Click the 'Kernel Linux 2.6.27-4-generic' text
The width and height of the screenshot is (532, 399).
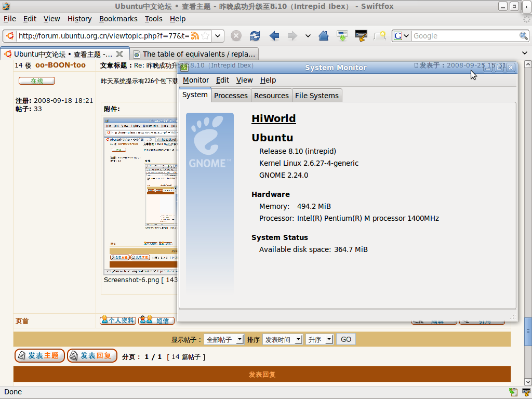point(309,163)
